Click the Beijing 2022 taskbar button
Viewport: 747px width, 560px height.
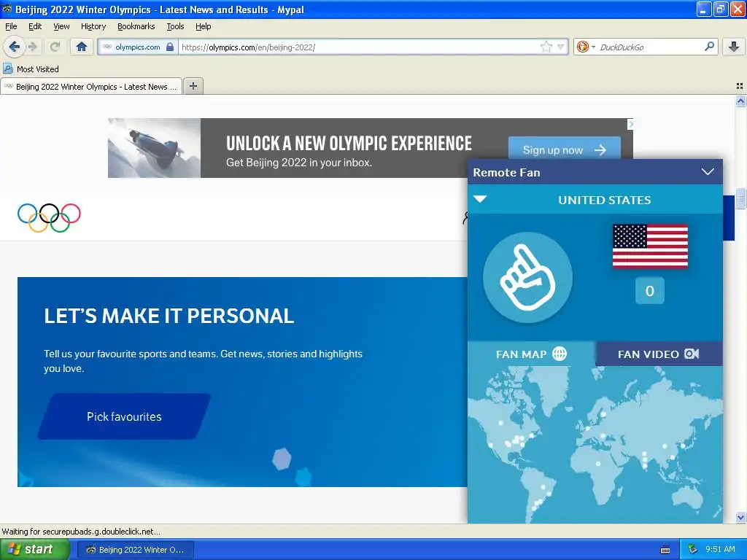(x=135, y=550)
